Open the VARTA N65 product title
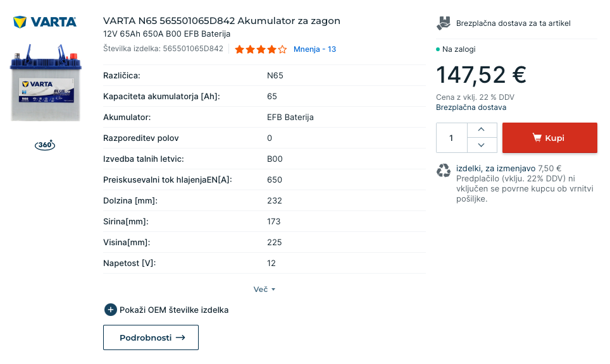This screenshot has height=364, width=610. click(221, 21)
